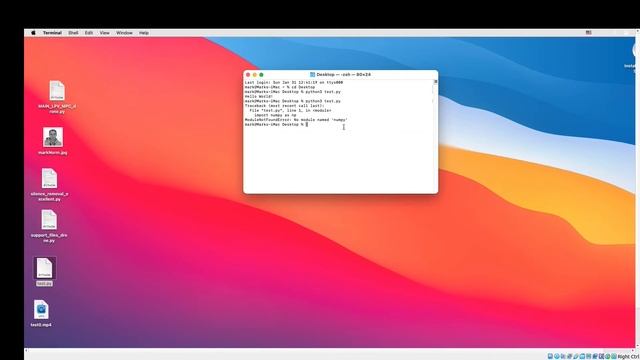Maximize the Terminal window with green button
The image size is (640, 360).
click(261, 75)
